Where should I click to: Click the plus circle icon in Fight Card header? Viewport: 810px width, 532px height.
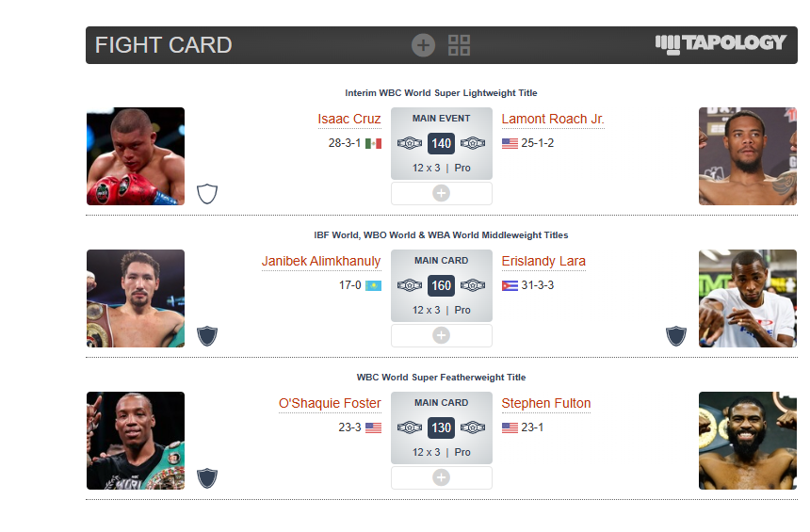coord(423,45)
